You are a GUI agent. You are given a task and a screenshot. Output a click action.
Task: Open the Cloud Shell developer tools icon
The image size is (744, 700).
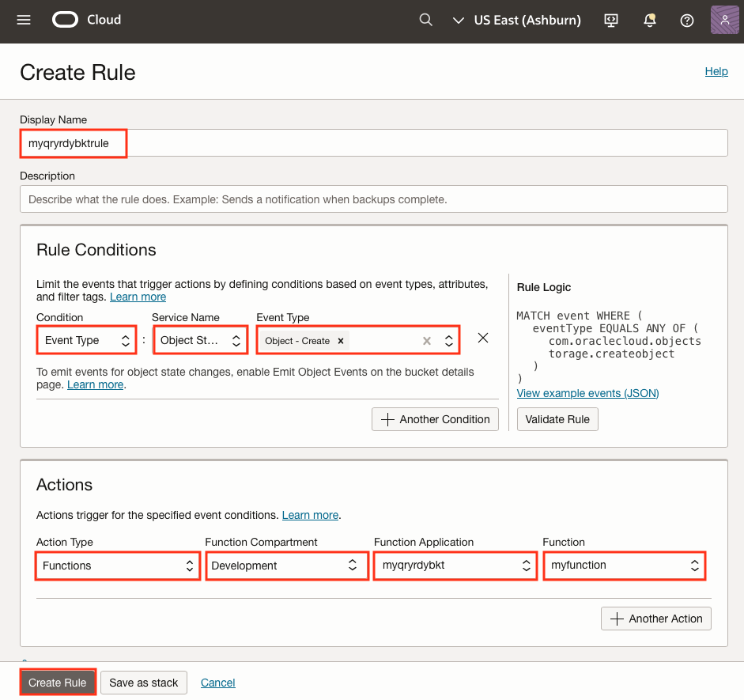[610, 21]
